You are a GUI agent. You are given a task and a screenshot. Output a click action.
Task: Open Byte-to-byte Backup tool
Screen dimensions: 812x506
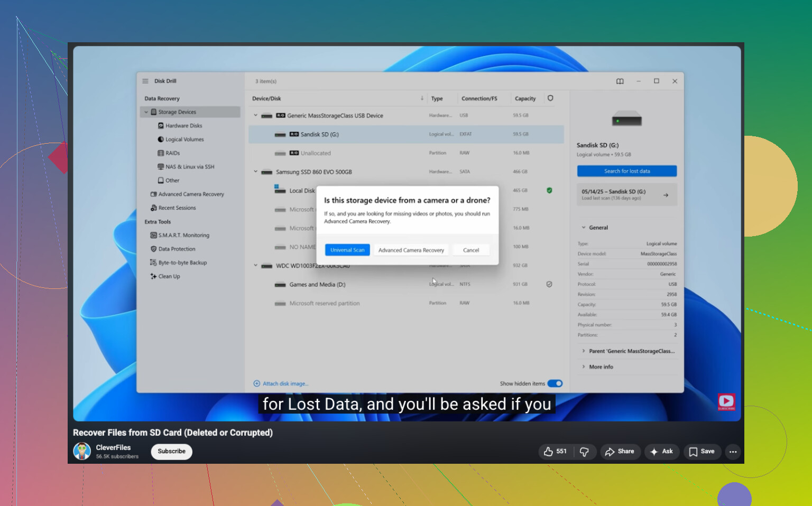182,263
